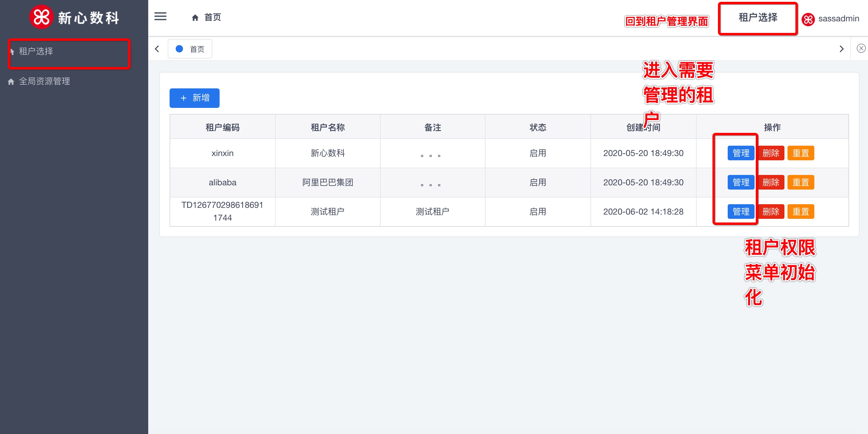Click the home icon beside 全局资源管理

click(11, 81)
